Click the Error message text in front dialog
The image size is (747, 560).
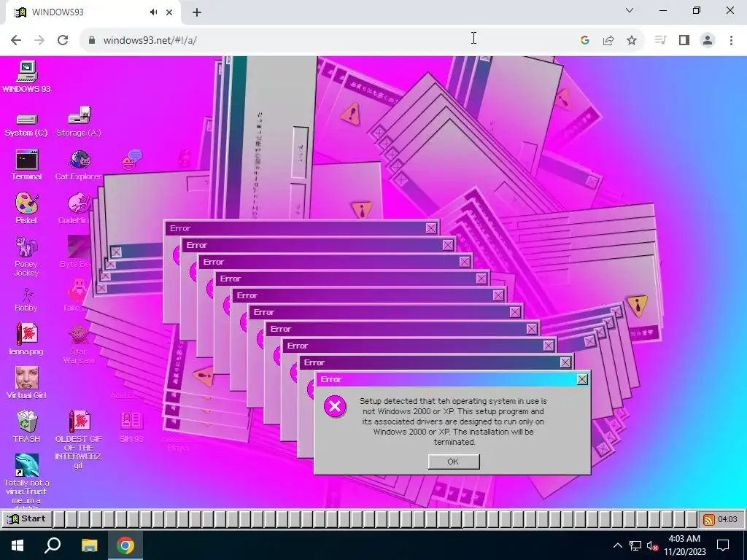click(454, 421)
